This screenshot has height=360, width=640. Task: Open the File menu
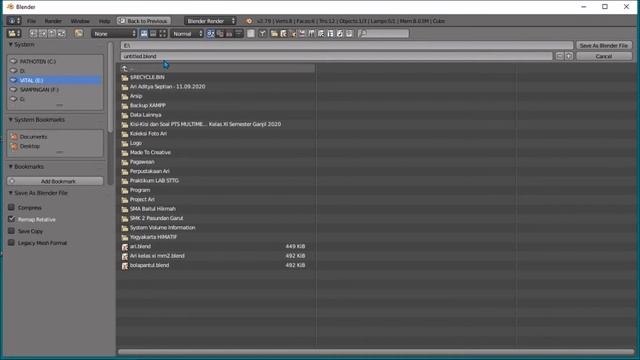point(31,21)
